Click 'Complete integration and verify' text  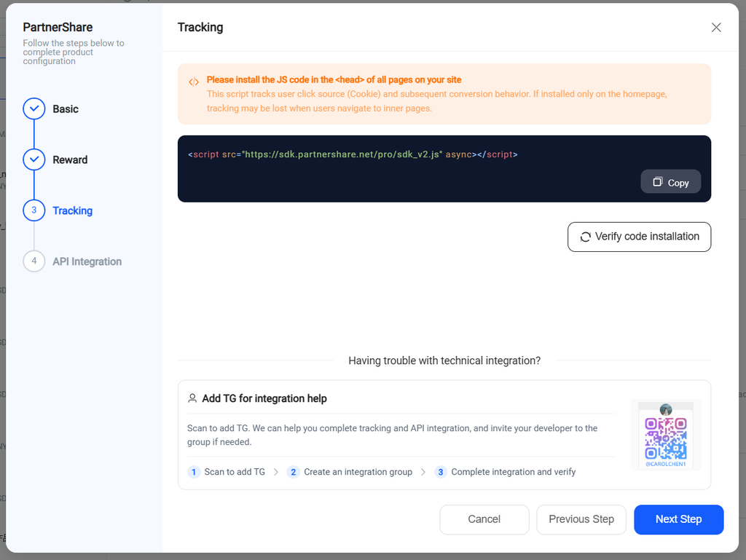(x=514, y=472)
